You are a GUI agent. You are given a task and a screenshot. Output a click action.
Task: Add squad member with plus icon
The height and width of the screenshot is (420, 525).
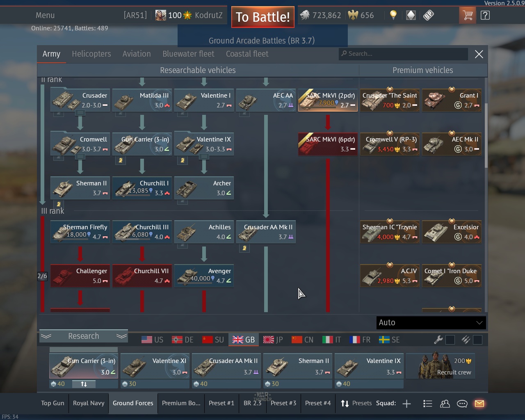(x=406, y=404)
